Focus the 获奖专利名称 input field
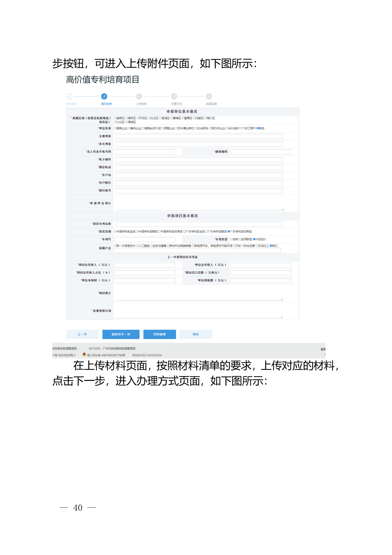Screen dimensions: 392x555 199,224
